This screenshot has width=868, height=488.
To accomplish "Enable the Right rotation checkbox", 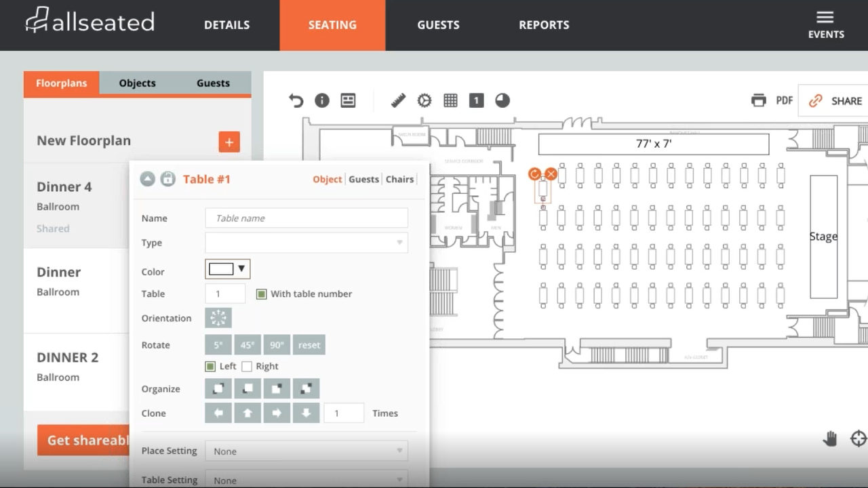I will tap(247, 367).
